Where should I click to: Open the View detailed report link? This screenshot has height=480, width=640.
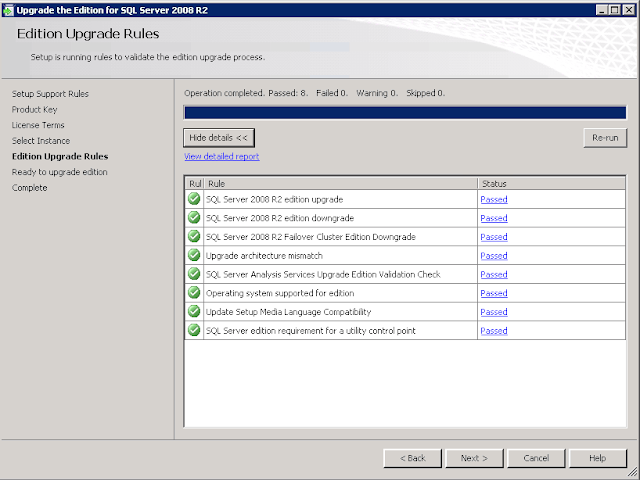point(221,156)
